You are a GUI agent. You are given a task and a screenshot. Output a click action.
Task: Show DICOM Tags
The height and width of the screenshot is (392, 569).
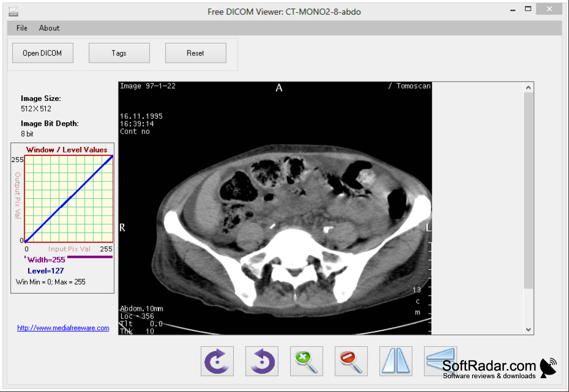(119, 53)
